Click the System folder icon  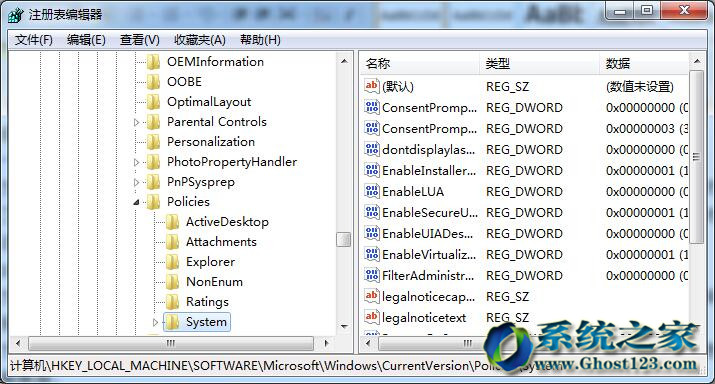tap(172, 322)
